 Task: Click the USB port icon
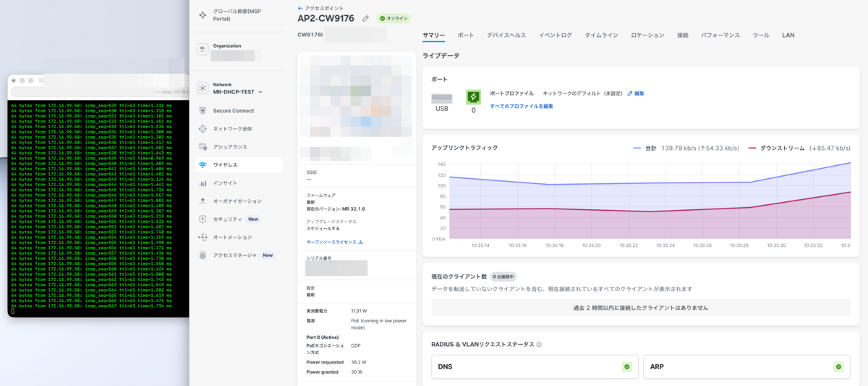pyautogui.click(x=442, y=98)
